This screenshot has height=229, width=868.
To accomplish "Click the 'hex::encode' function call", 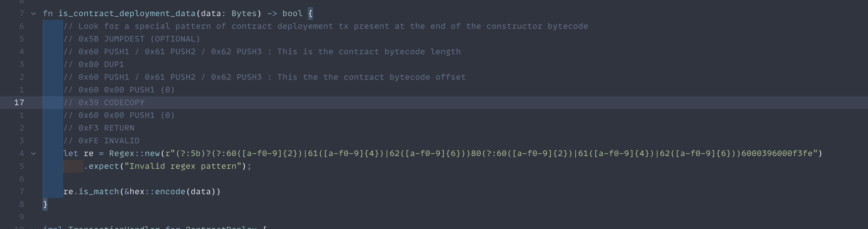I will click(157, 192).
